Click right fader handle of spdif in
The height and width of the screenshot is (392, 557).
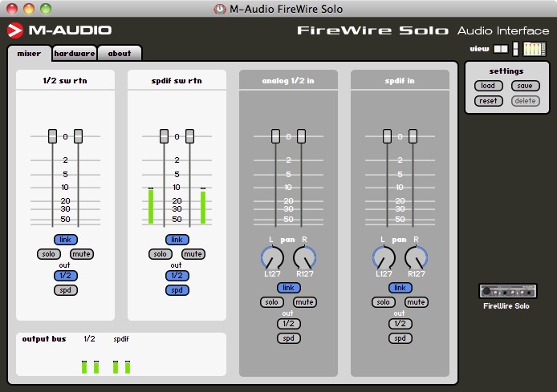click(413, 136)
